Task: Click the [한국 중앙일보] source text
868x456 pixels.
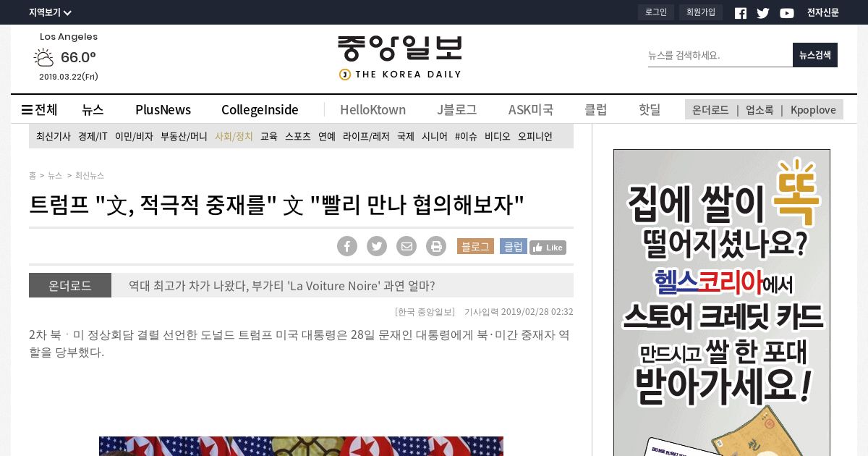Action: click(425, 312)
